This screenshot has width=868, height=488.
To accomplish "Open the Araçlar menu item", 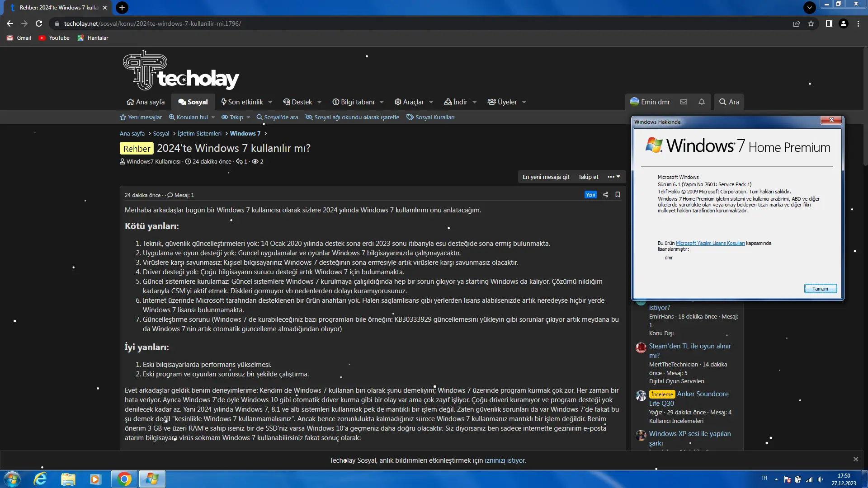I will 409,102.
